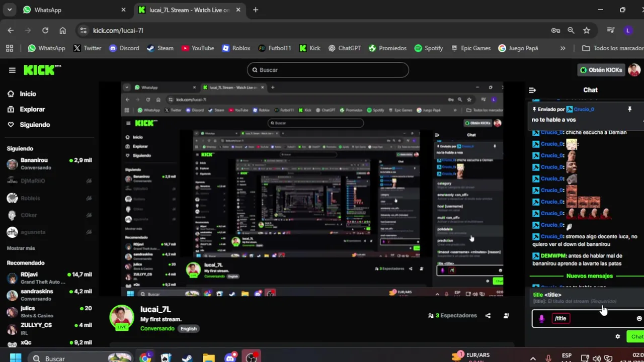Screen dimensions: 644x362
Task: Open the agusneta channel entry
Action: pos(49,232)
